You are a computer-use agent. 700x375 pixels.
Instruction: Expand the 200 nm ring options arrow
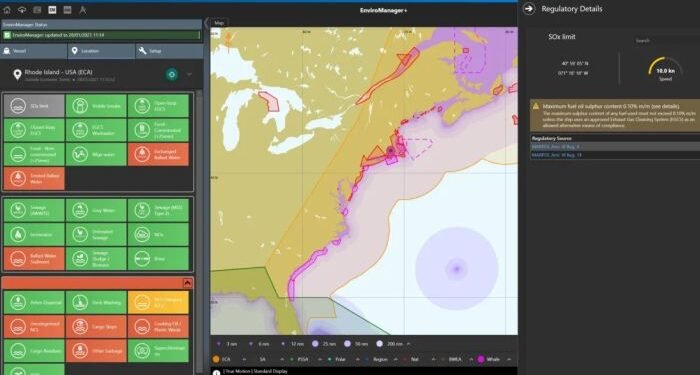(409, 344)
